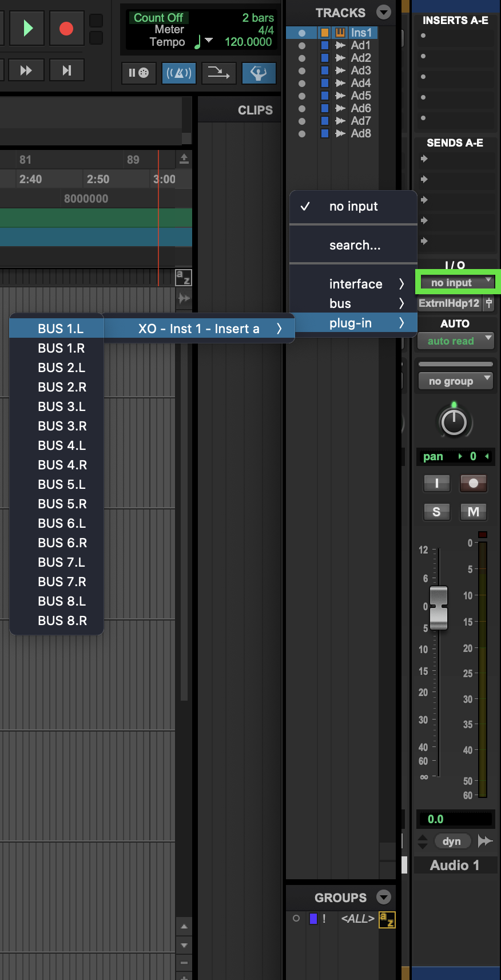Toggle the show/hide dot for Ad3 track
This screenshot has width=501, height=980.
tap(302, 70)
